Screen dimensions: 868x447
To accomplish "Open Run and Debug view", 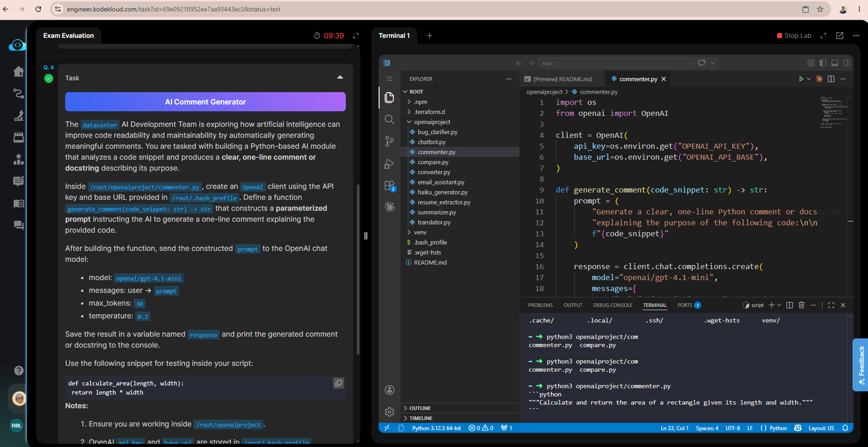I will pos(389,163).
